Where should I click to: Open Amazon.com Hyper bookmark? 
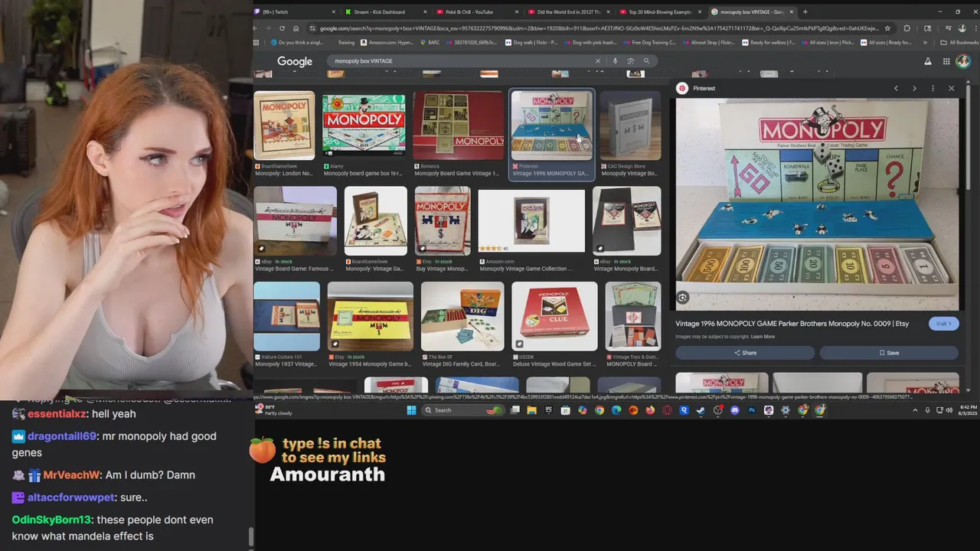coord(387,43)
